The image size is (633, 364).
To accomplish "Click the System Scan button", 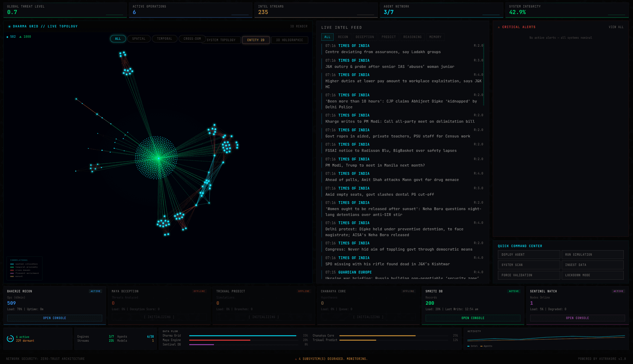I will point(529,265).
